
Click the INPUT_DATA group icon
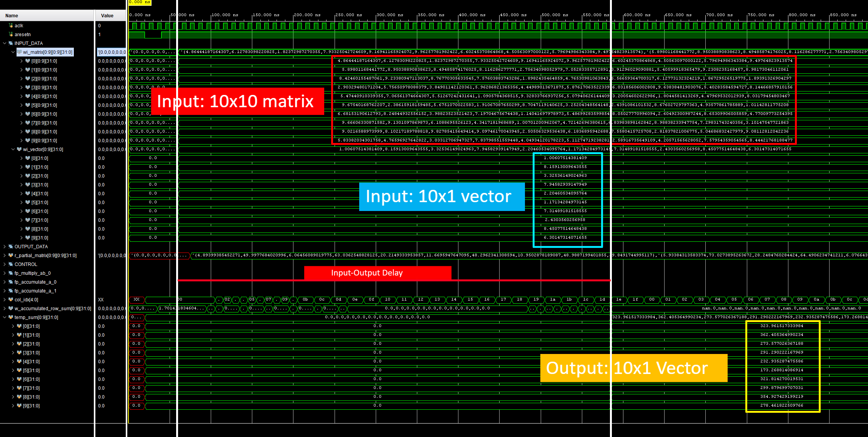coord(11,43)
